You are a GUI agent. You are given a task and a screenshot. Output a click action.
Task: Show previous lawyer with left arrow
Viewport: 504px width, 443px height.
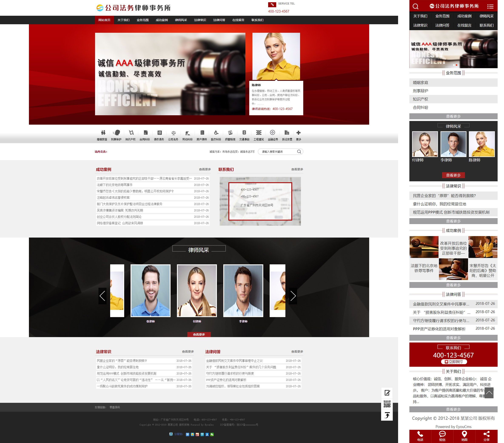tap(102, 296)
